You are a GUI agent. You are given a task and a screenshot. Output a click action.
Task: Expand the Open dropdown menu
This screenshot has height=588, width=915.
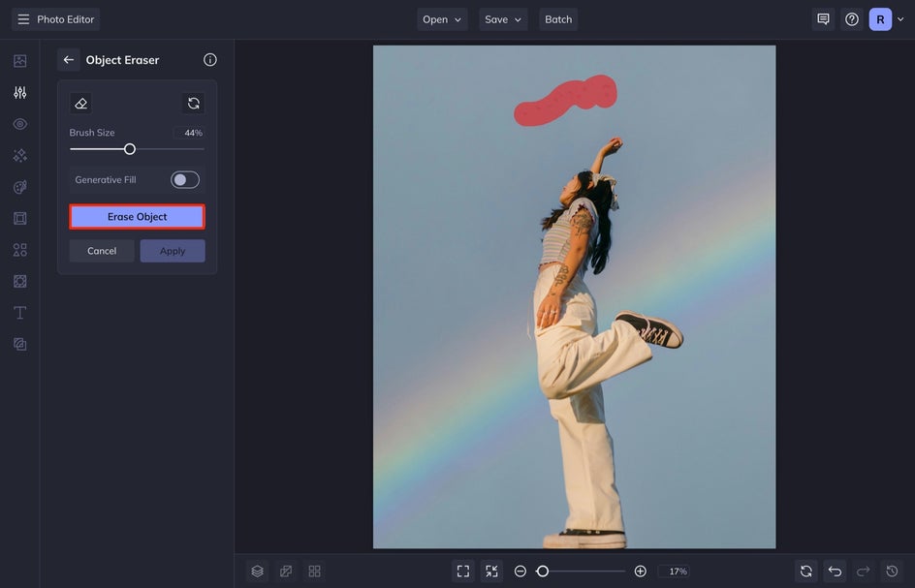tap(442, 19)
